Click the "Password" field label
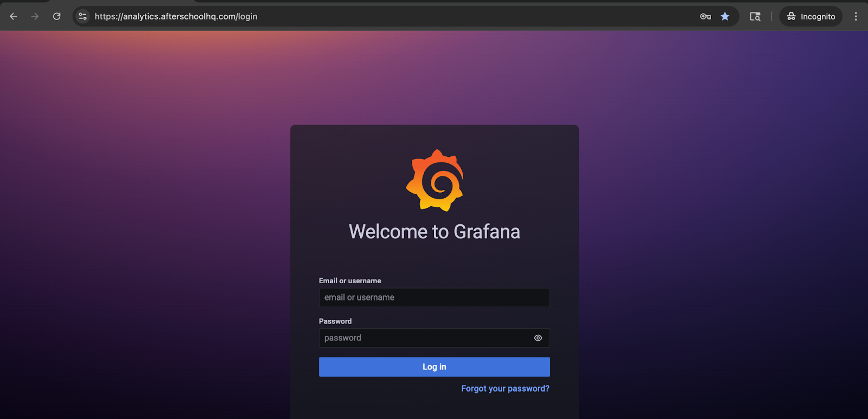Image resolution: width=868 pixels, height=419 pixels. point(335,321)
